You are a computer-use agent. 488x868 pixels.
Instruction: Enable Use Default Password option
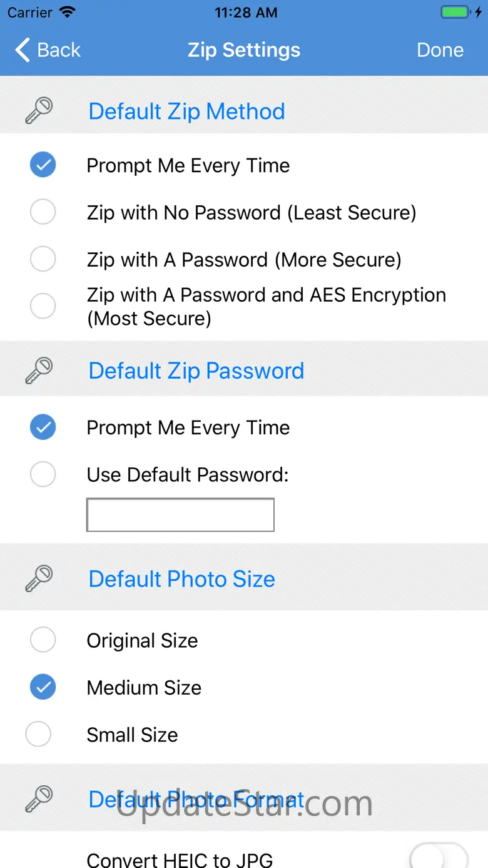43,474
